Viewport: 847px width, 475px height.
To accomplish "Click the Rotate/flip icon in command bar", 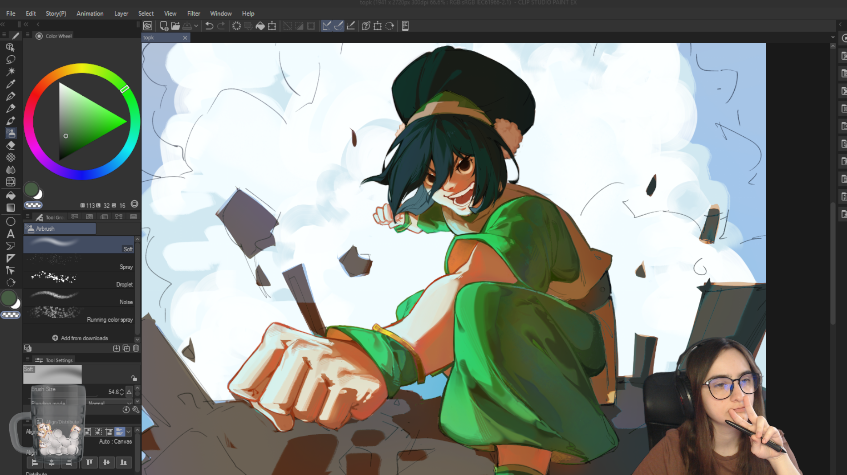I will (x=389, y=26).
